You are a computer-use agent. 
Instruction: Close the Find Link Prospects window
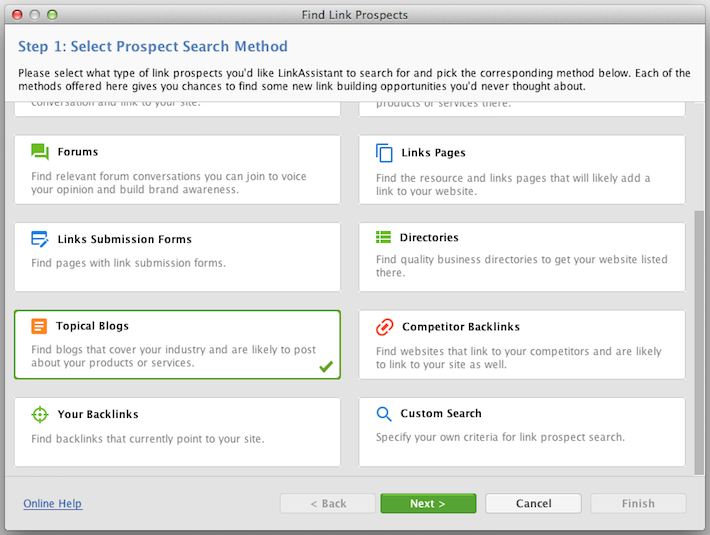point(17,15)
